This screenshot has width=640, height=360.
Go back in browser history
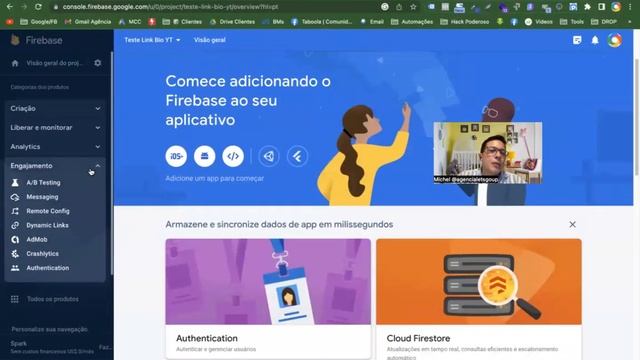pyautogui.click(x=9, y=7)
